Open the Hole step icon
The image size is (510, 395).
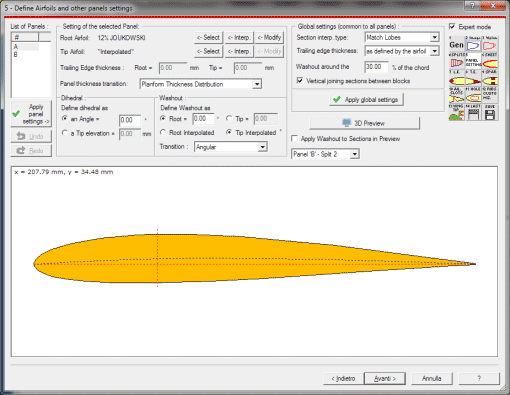[473, 96]
